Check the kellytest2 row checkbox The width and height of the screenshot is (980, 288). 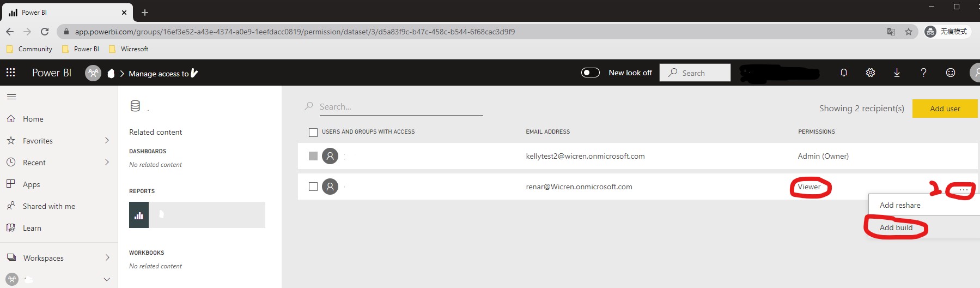313,156
